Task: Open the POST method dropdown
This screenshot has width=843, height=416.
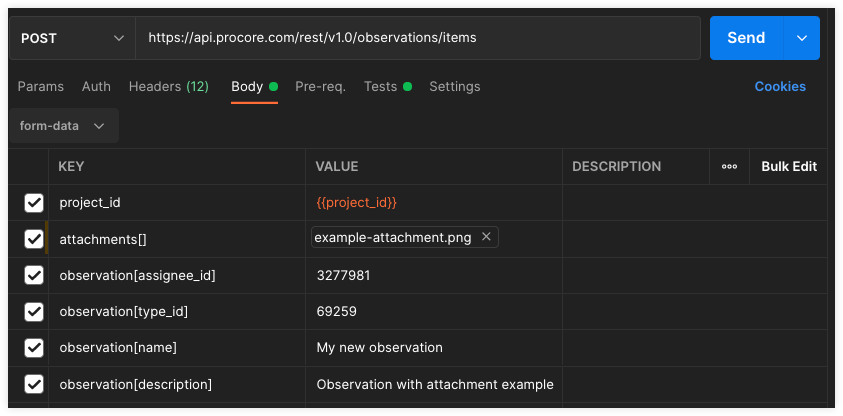Action: 72,38
